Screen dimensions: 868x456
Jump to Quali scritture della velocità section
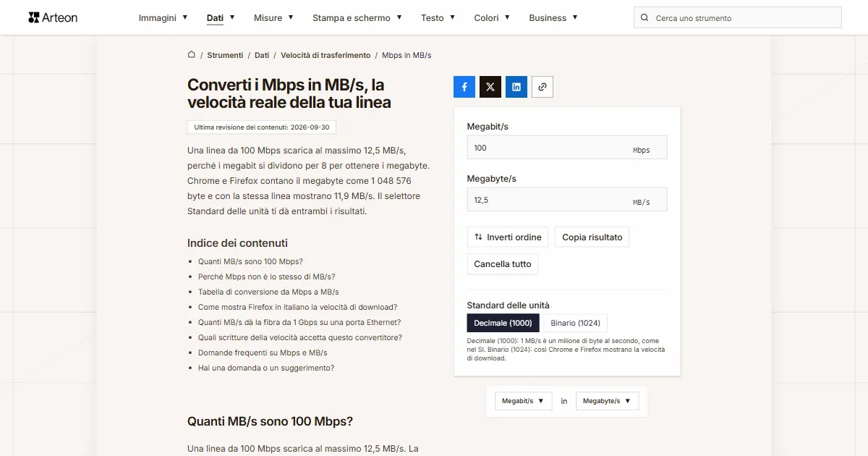point(300,337)
